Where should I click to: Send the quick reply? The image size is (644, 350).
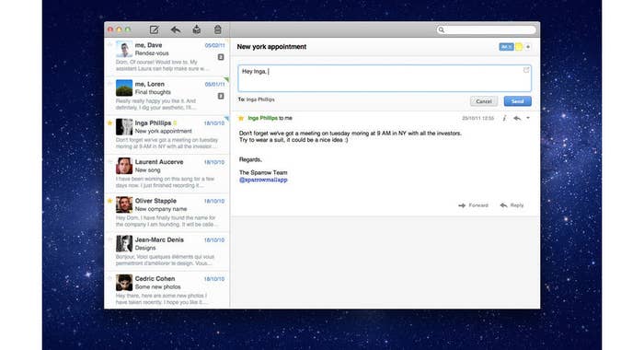[x=517, y=101]
